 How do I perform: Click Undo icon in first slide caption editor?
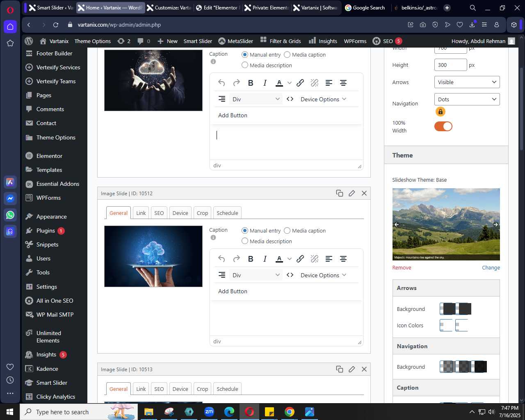pos(221,83)
